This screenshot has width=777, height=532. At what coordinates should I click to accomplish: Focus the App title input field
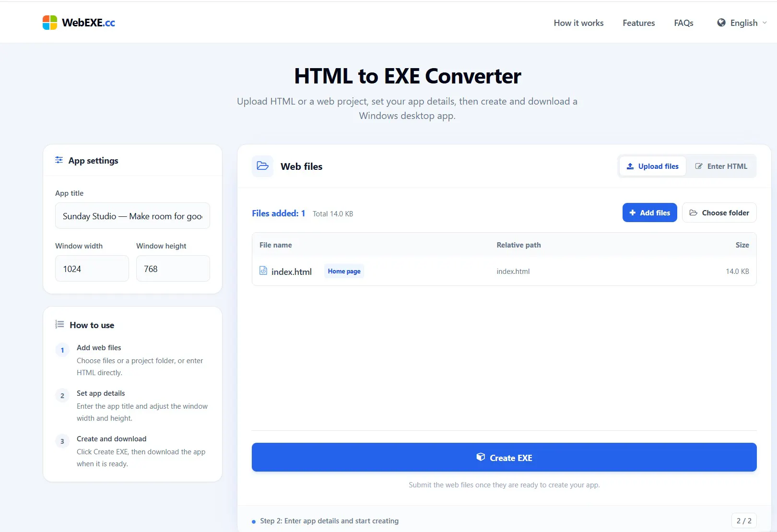coord(132,216)
